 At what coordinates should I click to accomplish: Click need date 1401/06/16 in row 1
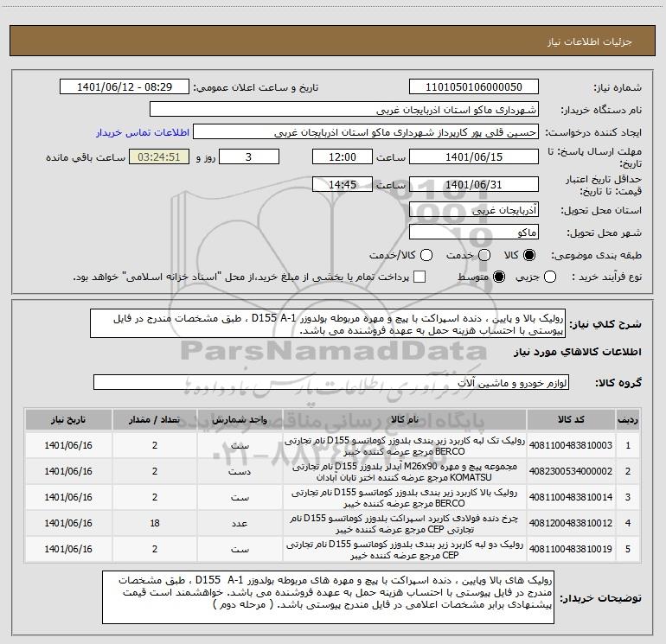68,445
